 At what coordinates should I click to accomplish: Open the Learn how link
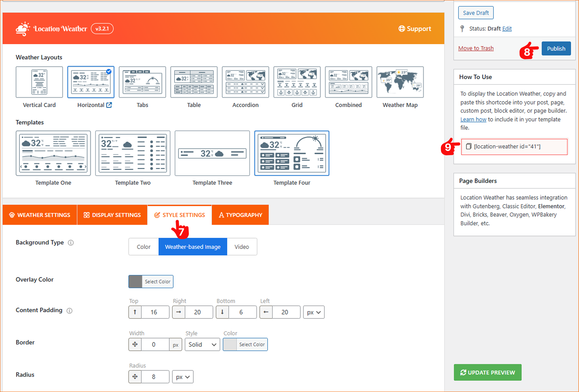pos(473,119)
